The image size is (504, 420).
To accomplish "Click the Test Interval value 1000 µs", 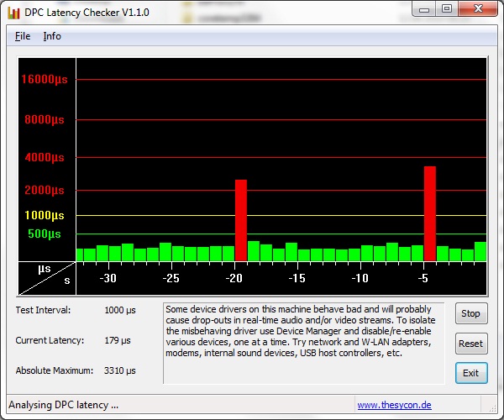I will click(x=119, y=310).
